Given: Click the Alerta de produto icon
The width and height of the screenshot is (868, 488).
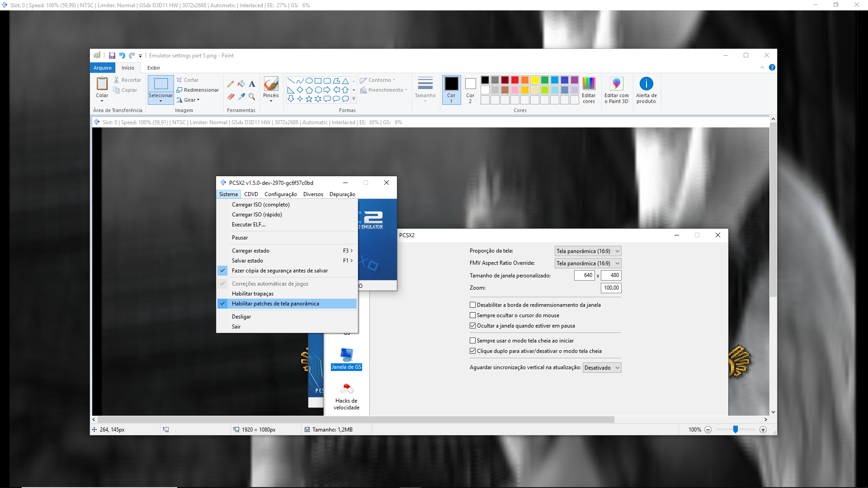Looking at the screenshot, I should [646, 90].
